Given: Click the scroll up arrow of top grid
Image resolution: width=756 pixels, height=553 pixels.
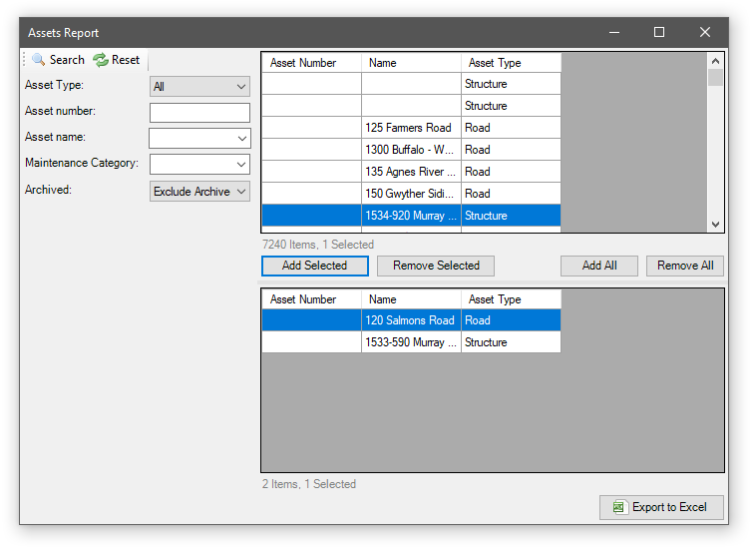Looking at the screenshot, I should tap(715, 61).
